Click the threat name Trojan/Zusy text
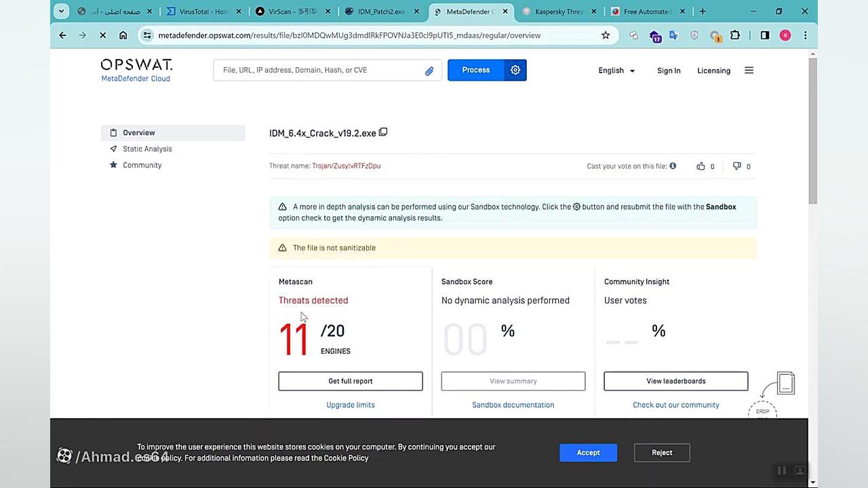This screenshot has width=868, height=488. (346, 166)
